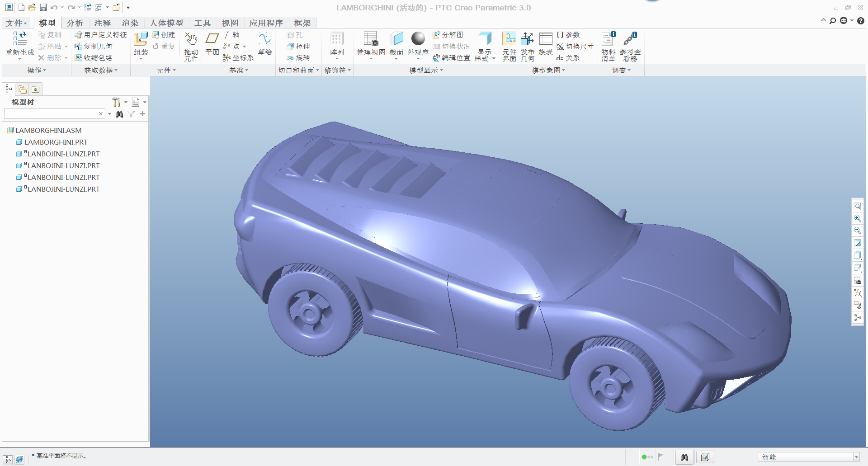Switch to the 渲染 (Render) tab
868x466 pixels.
[130, 23]
